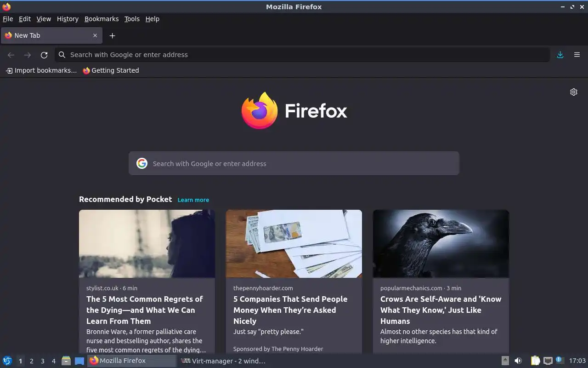Open '5 Companies That Send People Money' headline

290,310
